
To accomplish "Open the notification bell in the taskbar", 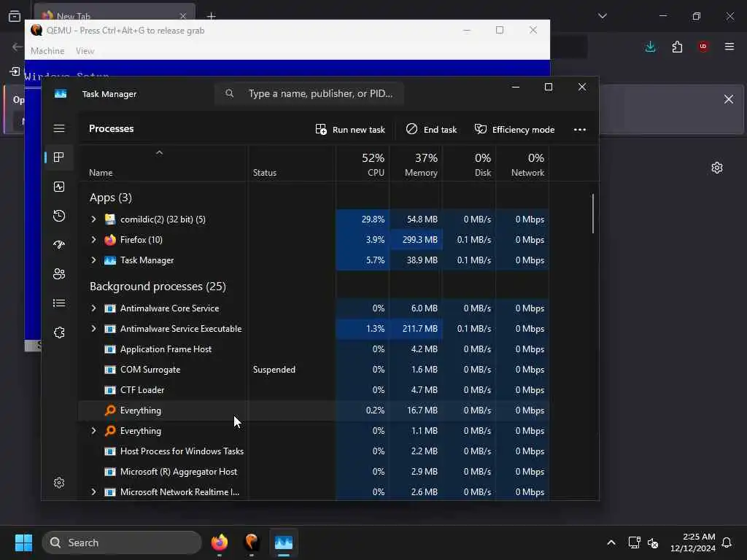I will pyautogui.click(x=727, y=542).
